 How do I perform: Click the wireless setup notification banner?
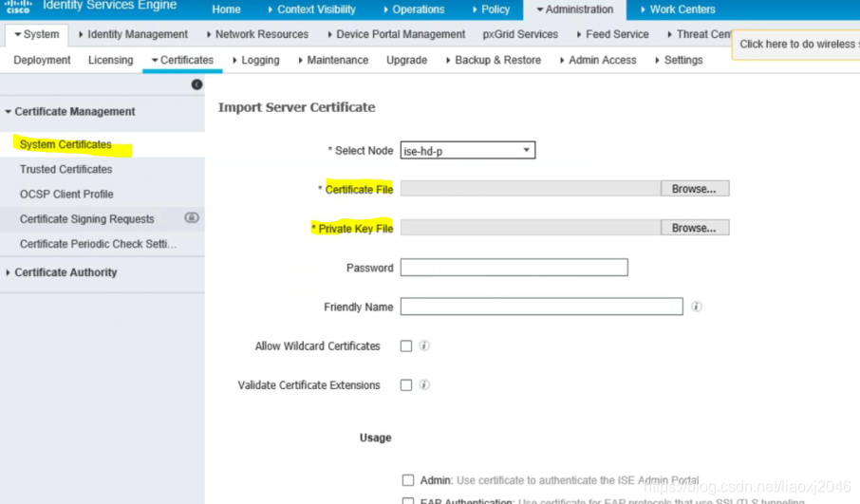(795, 45)
